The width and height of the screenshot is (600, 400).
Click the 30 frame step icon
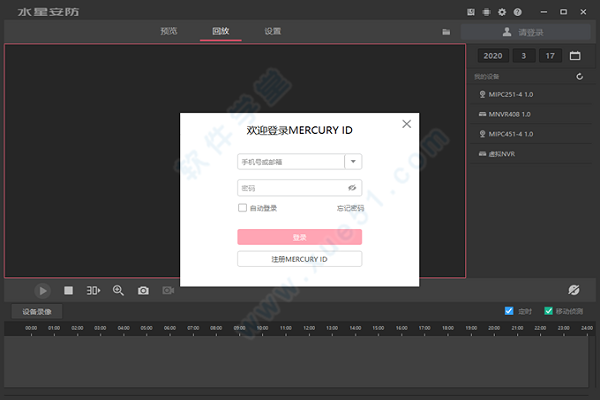tap(93, 290)
